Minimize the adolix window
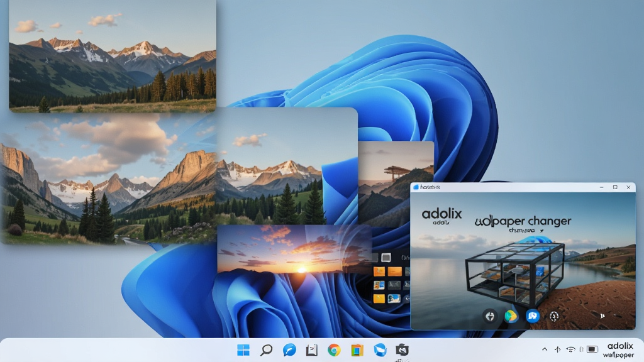 602,187
